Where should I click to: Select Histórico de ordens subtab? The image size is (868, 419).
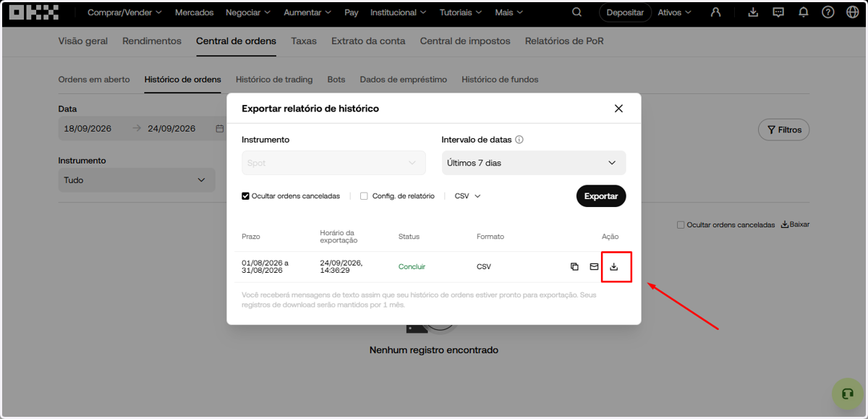pos(183,80)
